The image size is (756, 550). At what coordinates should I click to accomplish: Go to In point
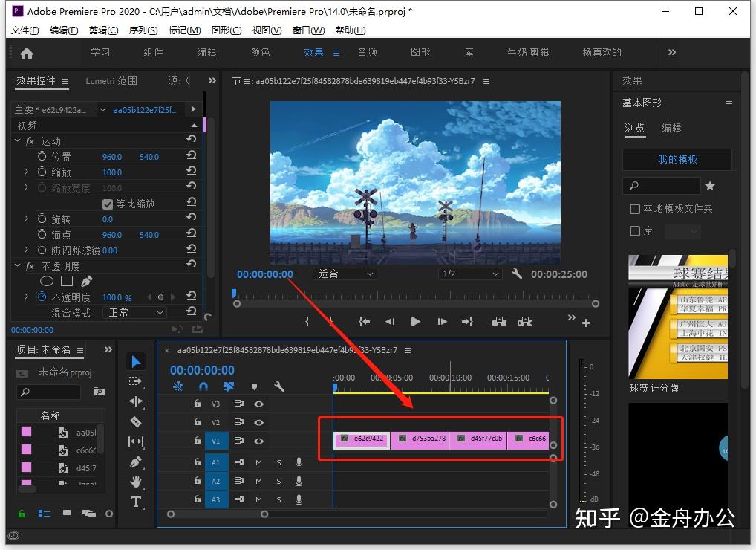(365, 322)
